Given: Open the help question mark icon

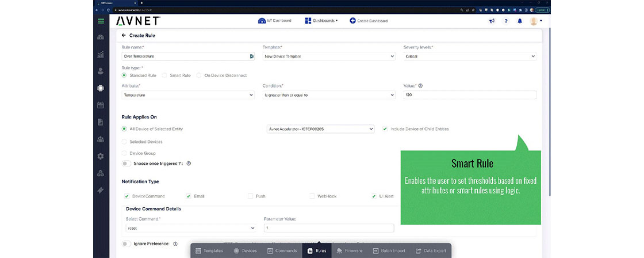Looking at the screenshot, I should [x=506, y=21].
